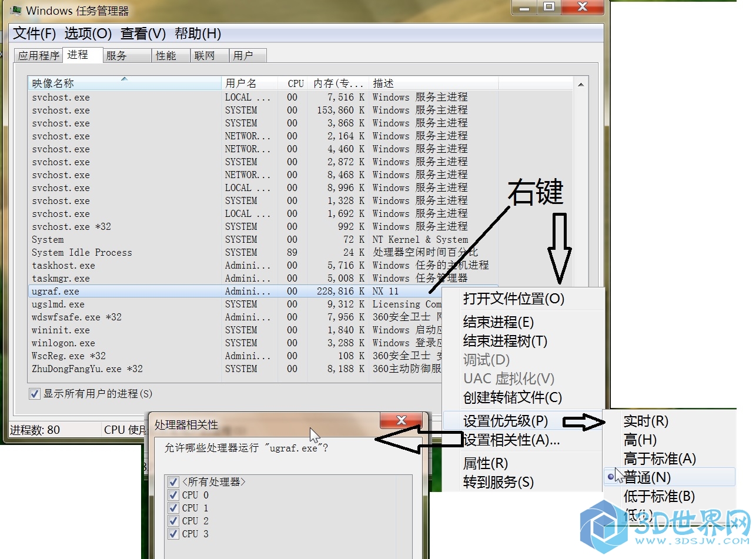Close the Windows 任务管理器 window
The width and height of the screenshot is (756, 559).
point(582,7)
